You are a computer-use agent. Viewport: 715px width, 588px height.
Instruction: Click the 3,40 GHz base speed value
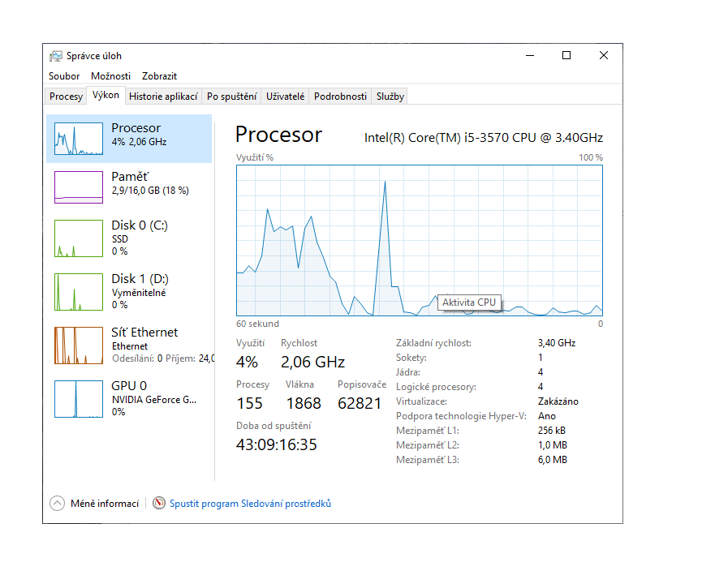pyautogui.click(x=556, y=343)
